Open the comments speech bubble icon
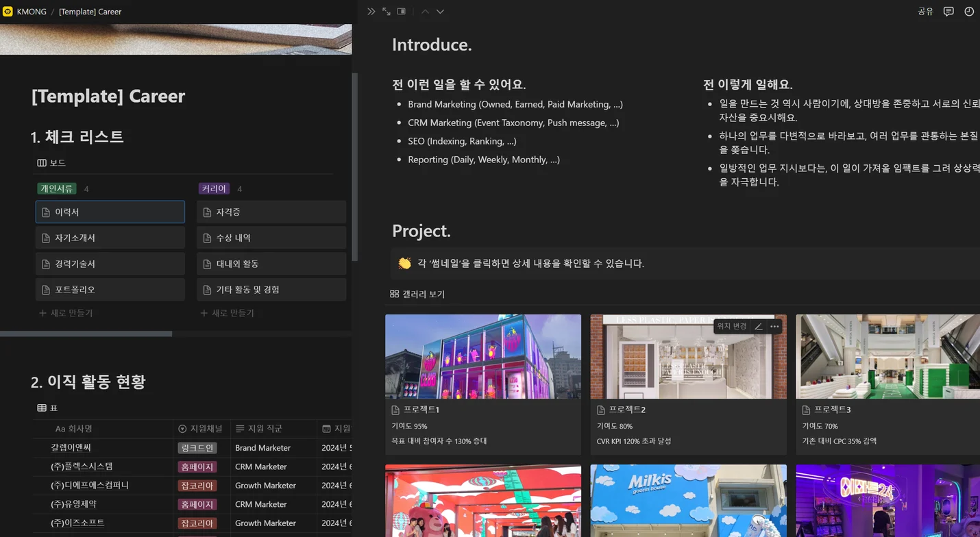The height and width of the screenshot is (537, 980). (x=948, y=12)
